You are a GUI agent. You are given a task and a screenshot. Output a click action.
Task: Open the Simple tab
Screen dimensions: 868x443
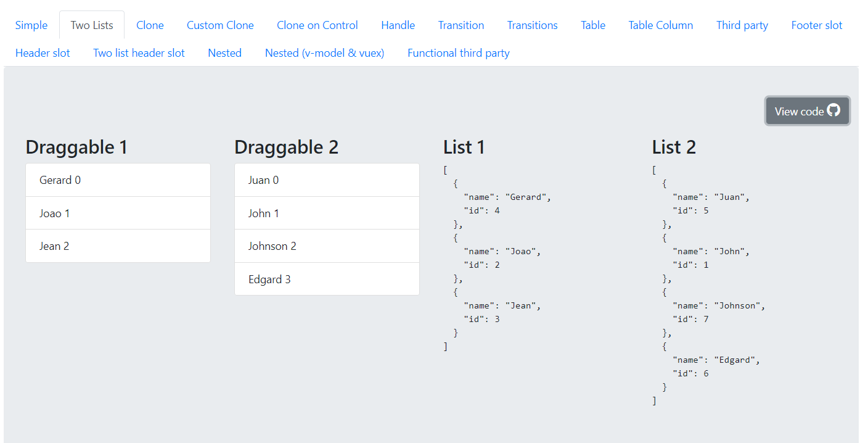[31, 25]
